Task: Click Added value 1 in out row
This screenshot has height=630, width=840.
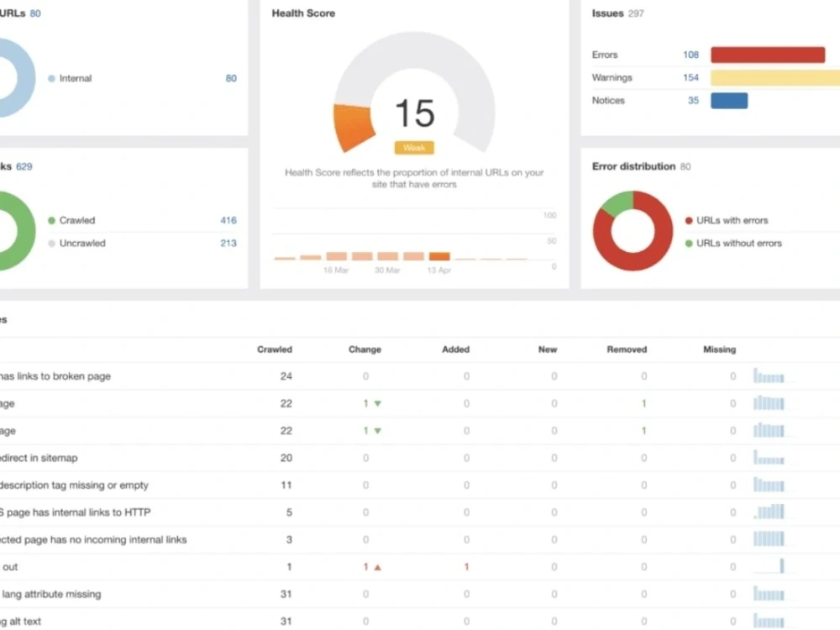Action: click(x=466, y=567)
